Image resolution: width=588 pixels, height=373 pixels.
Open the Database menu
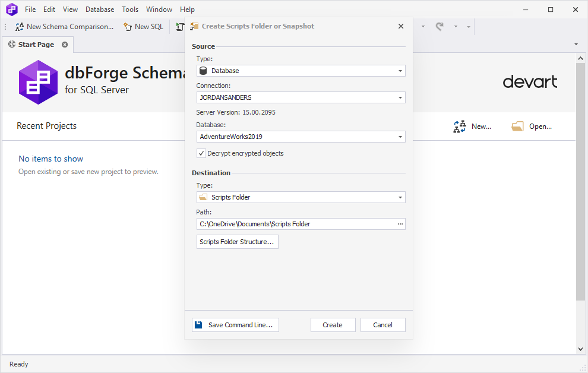click(x=100, y=10)
